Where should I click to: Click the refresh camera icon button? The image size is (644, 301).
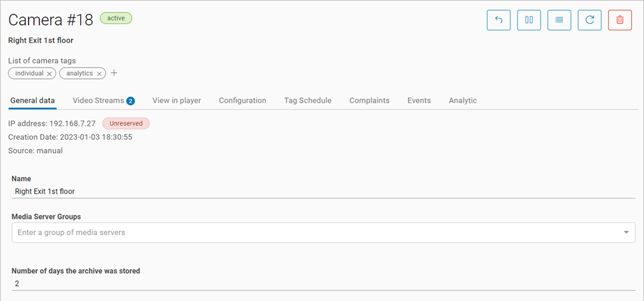click(x=589, y=20)
